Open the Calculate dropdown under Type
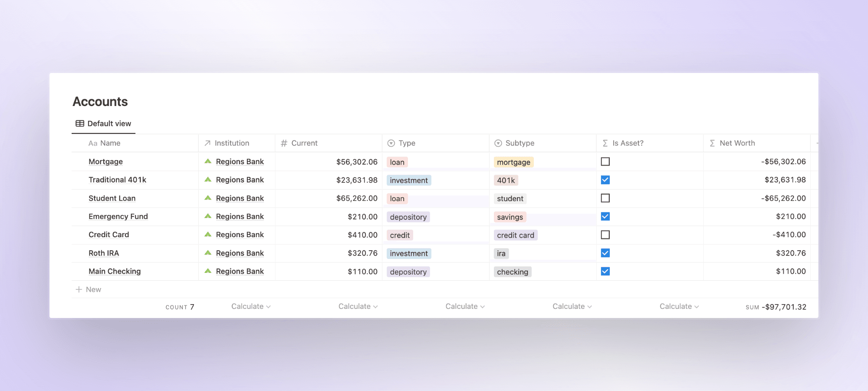The height and width of the screenshot is (391, 868). pos(464,306)
